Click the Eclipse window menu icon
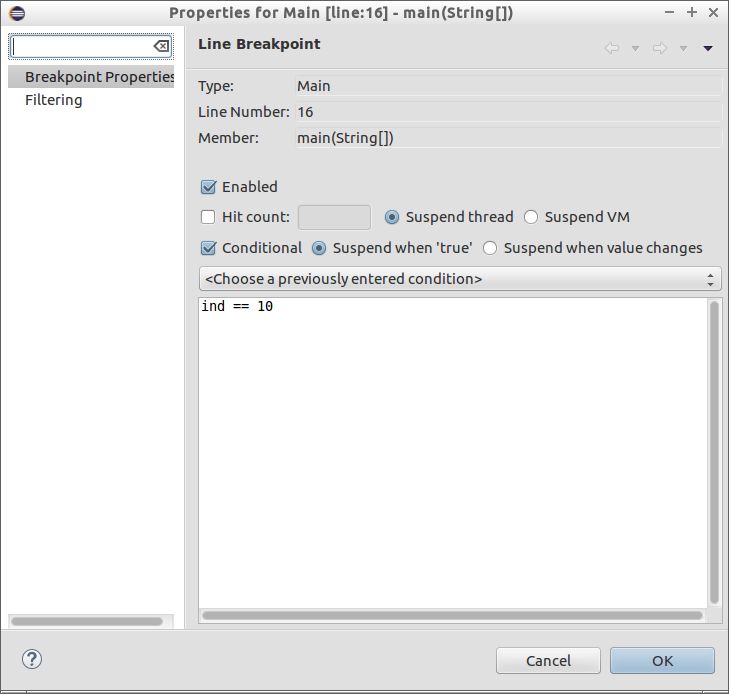Viewport: 729px width, 694px height. [17, 13]
